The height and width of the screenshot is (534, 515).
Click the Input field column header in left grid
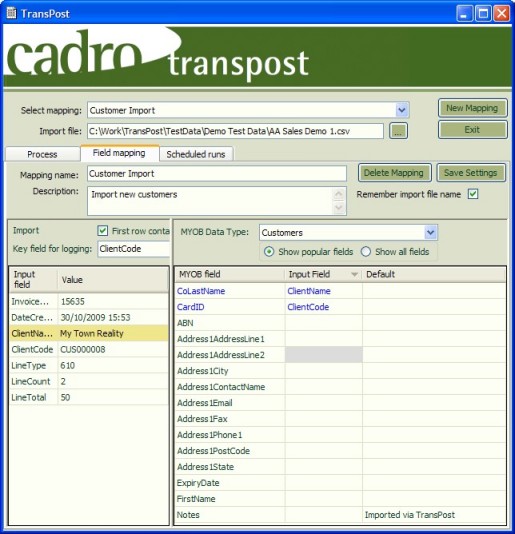tap(33, 280)
